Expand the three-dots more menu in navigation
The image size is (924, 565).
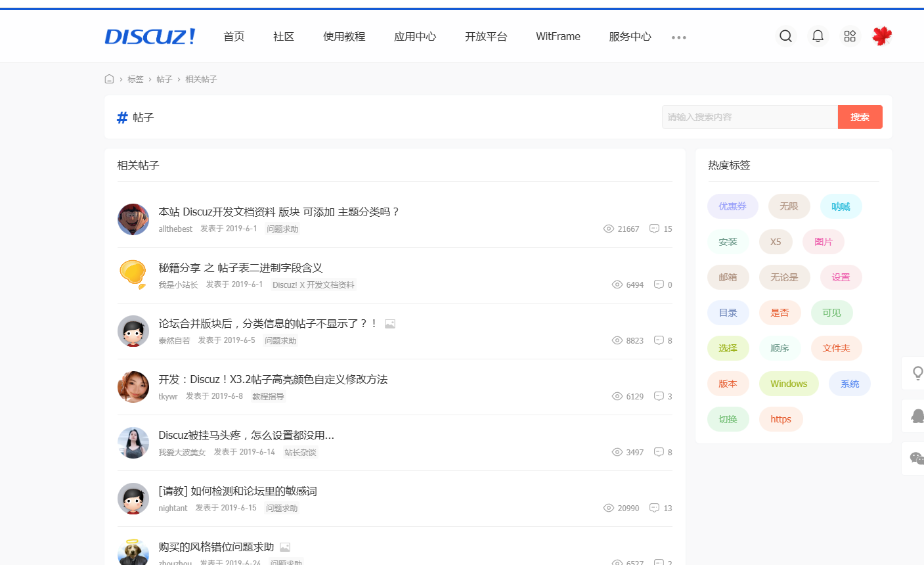678,37
